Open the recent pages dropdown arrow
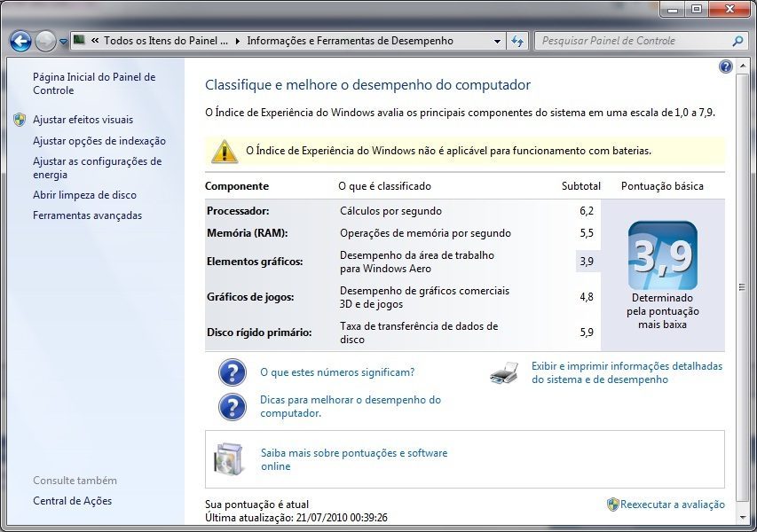The height and width of the screenshot is (532, 757). click(63, 42)
